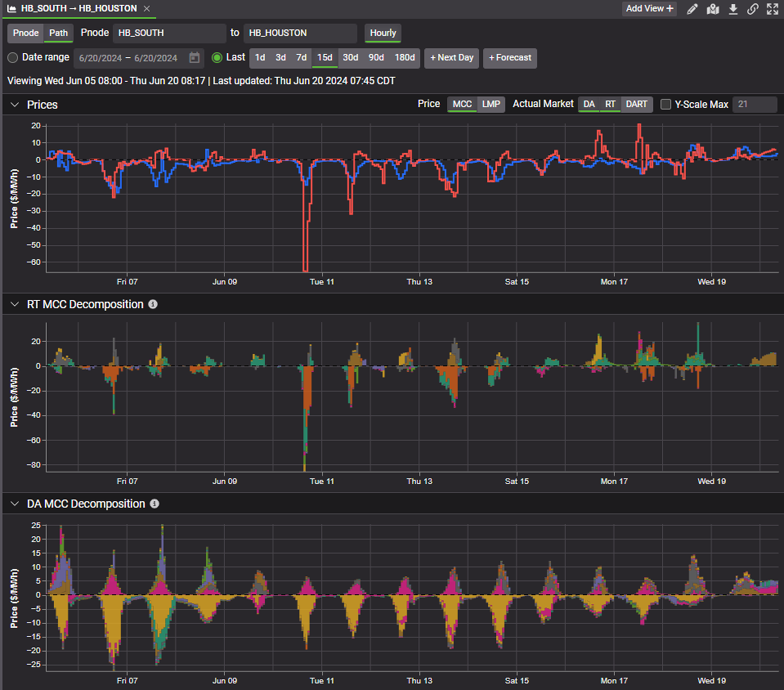Show info for RT MCC Decomposition
The height and width of the screenshot is (690, 784).
[153, 304]
